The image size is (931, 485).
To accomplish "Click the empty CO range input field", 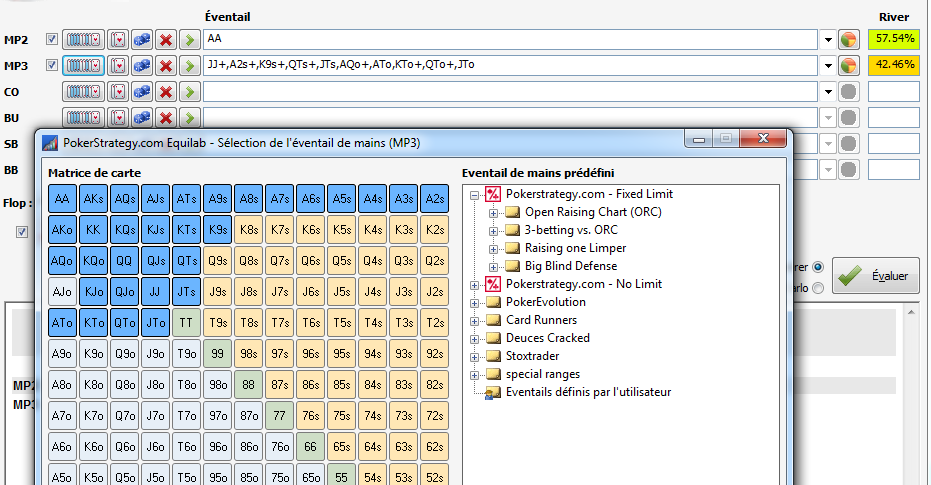I will pyautogui.click(x=510, y=91).
